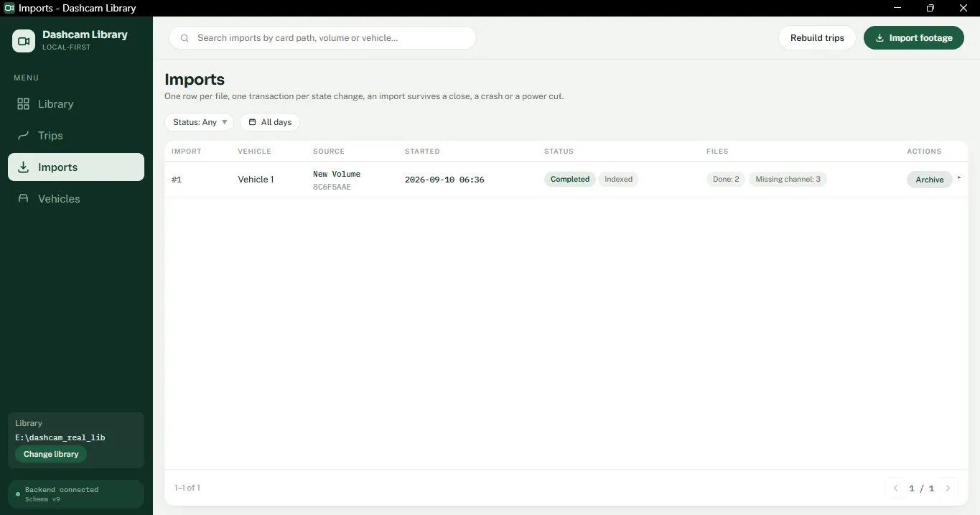Click the green backend connected status dot
The image size is (980, 515).
[18, 494]
